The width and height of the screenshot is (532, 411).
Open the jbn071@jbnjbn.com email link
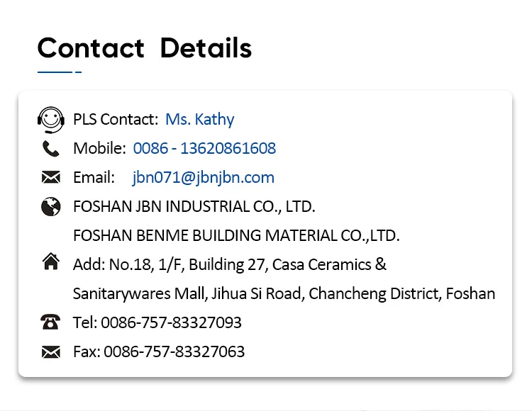[x=203, y=178]
